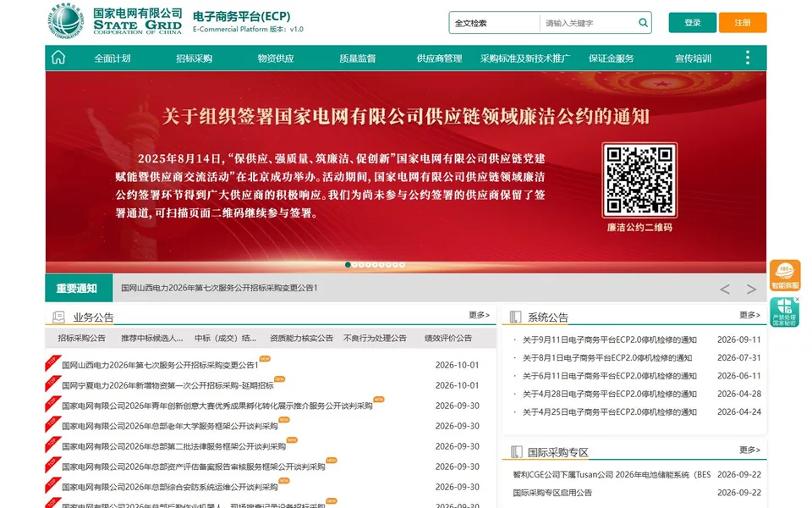Click TOP ribbon beside 国网宁夏电力 announcement
812x508 pixels.
click(x=52, y=383)
